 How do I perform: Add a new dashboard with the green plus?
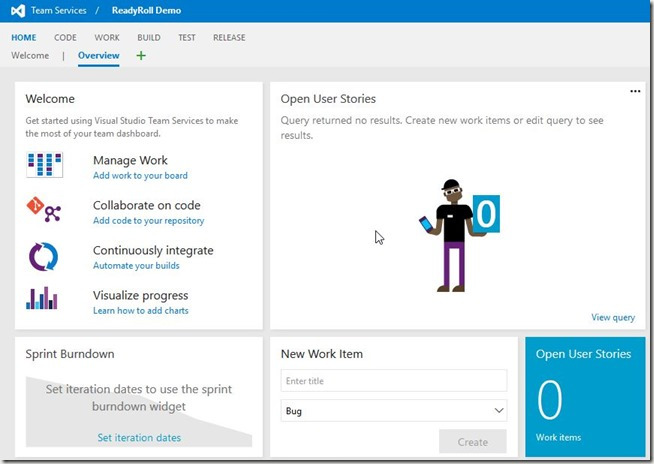(141, 55)
